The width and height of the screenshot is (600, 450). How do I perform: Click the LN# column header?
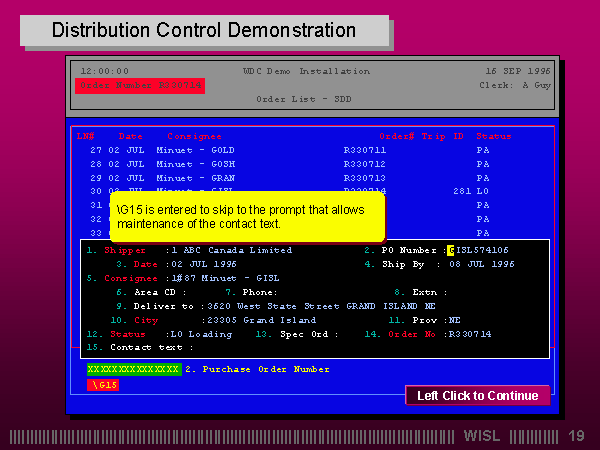pyautogui.click(x=86, y=136)
